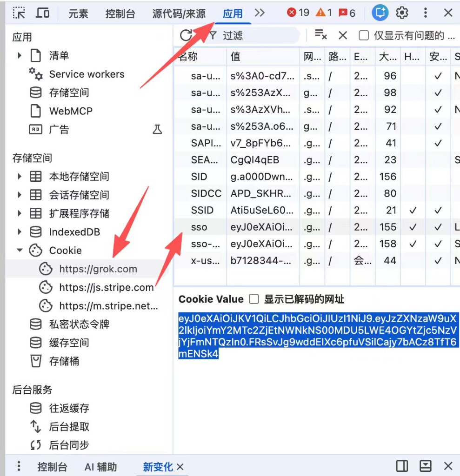Image resolution: width=460 pixels, height=476 pixels.
Task: Select the SIDCC cookie row
Action: click(317, 193)
